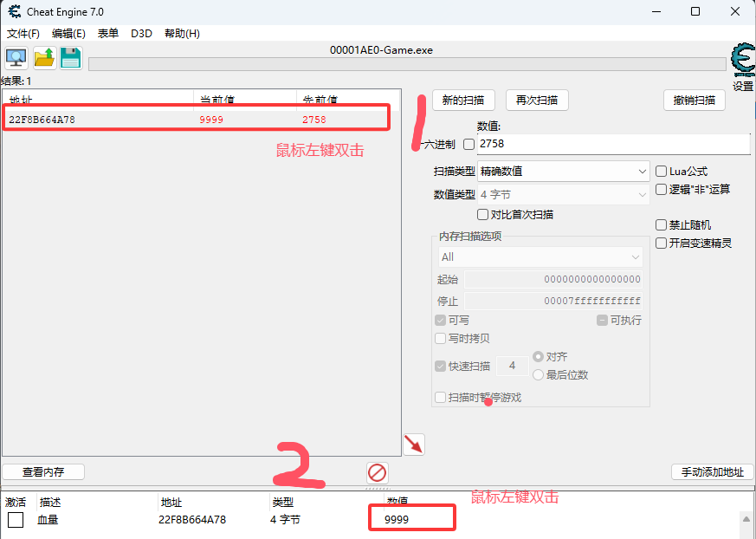Click current value 9999 in results
The height and width of the screenshot is (539, 756).
pos(211,120)
